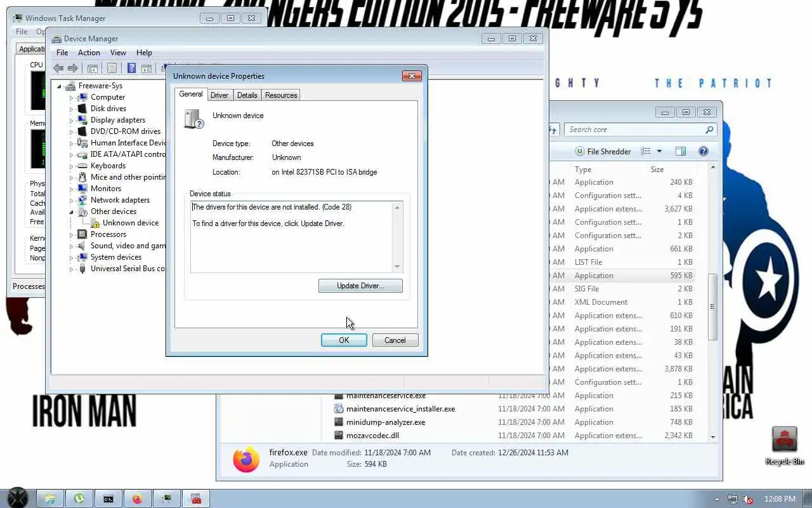Image resolution: width=812 pixels, height=508 pixels.
Task: Click the Computer category icon in device tree
Action: (82, 97)
